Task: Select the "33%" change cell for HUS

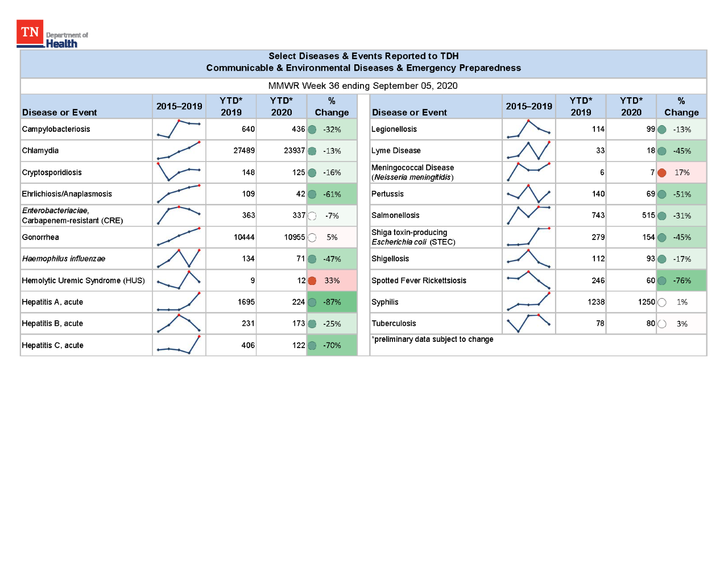Action: (x=332, y=280)
